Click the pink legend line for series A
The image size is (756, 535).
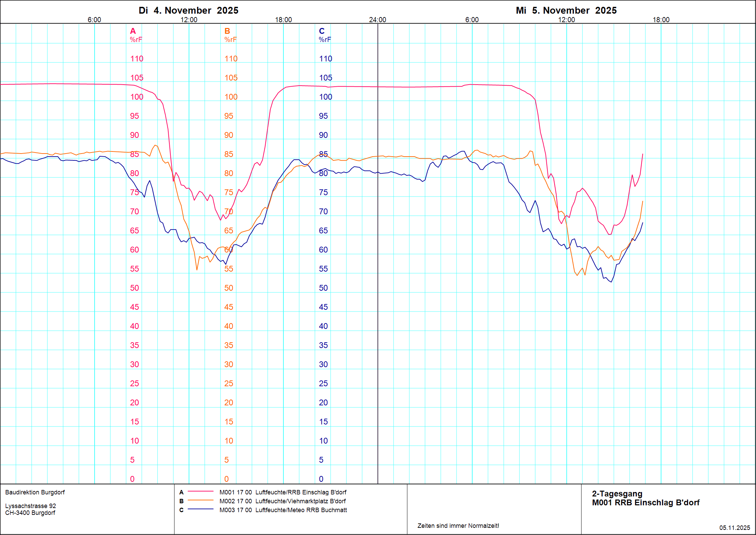click(x=200, y=492)
